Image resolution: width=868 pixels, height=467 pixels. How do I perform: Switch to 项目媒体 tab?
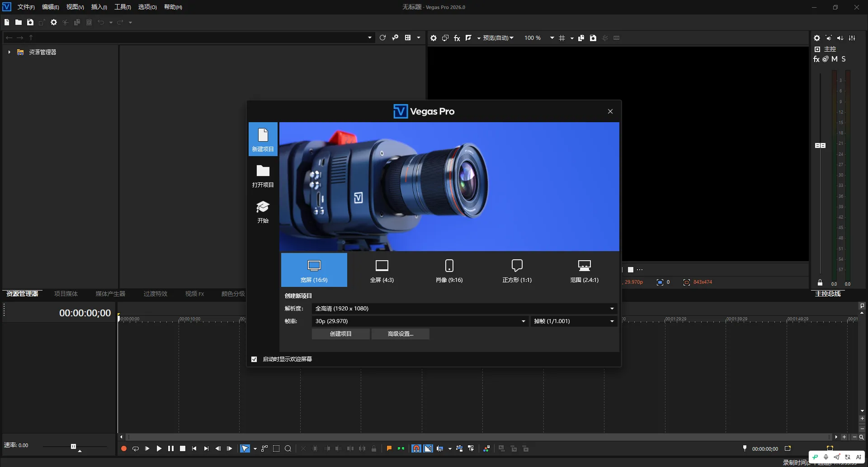coord(66,294)
